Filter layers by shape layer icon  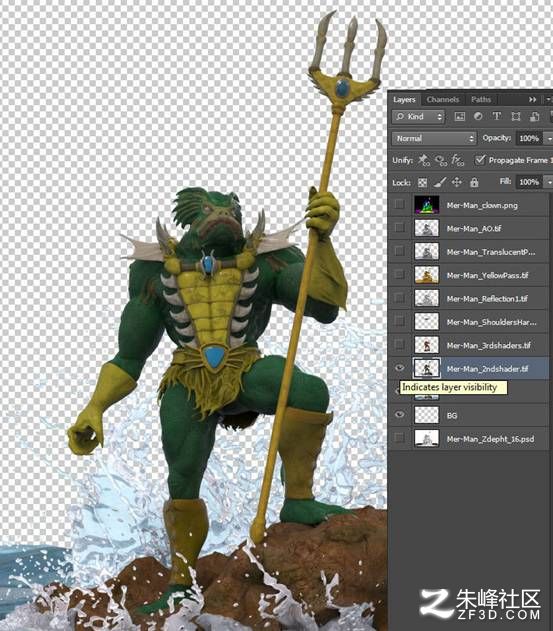tap(516, 117)
